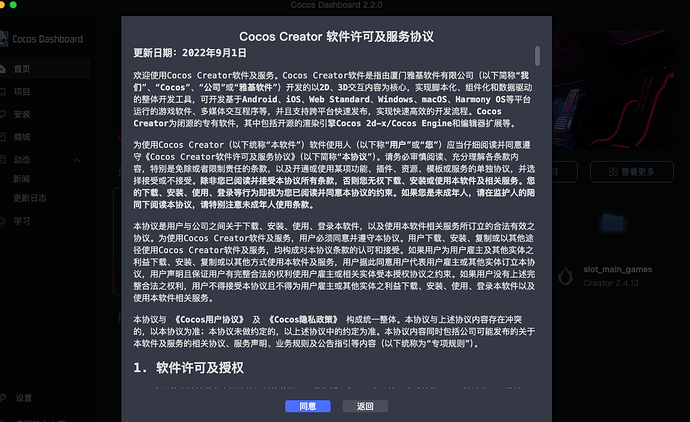Select 学习 in the sidebar

tap(22, 221)
